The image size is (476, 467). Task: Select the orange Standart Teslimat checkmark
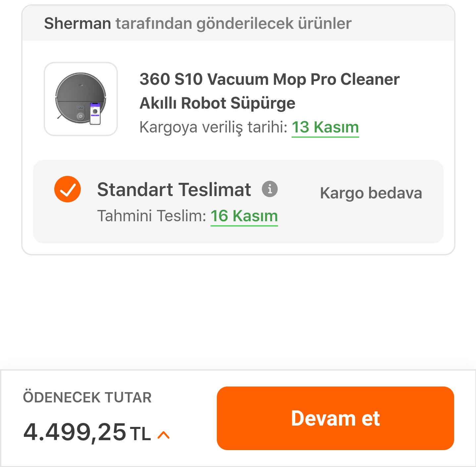68,189
